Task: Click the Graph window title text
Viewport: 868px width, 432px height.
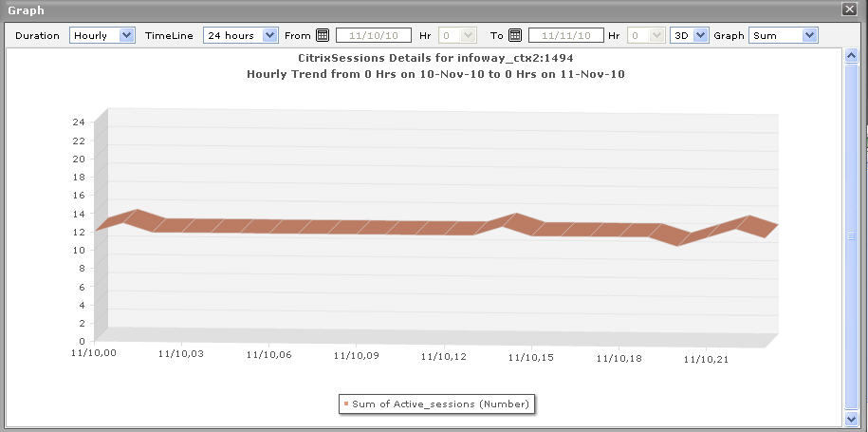Action: point(26,9)
